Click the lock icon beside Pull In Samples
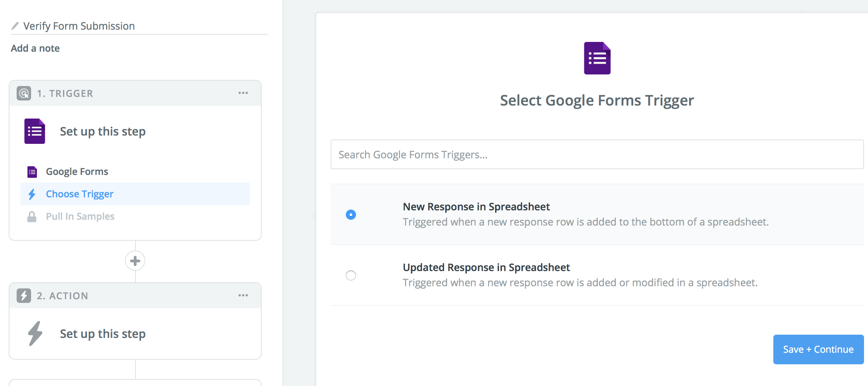The width and height of the screenshot is (868, 386). coord(32,216)
